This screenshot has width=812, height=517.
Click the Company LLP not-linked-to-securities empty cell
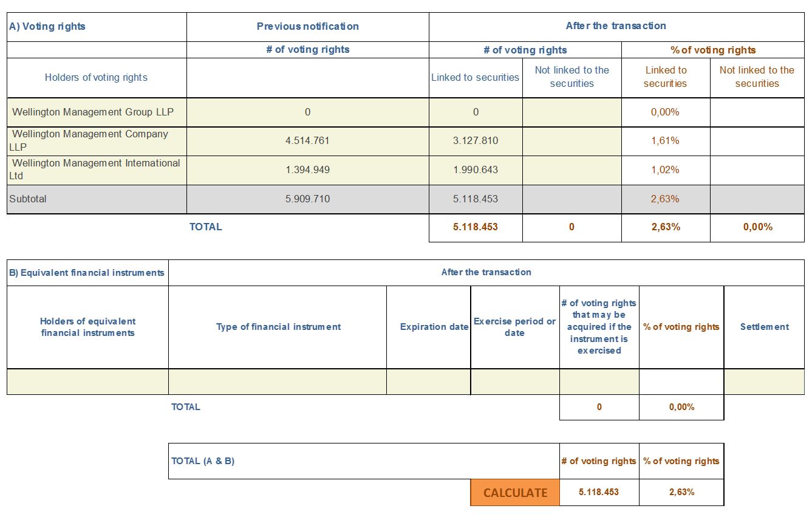[x=572, y=141]
